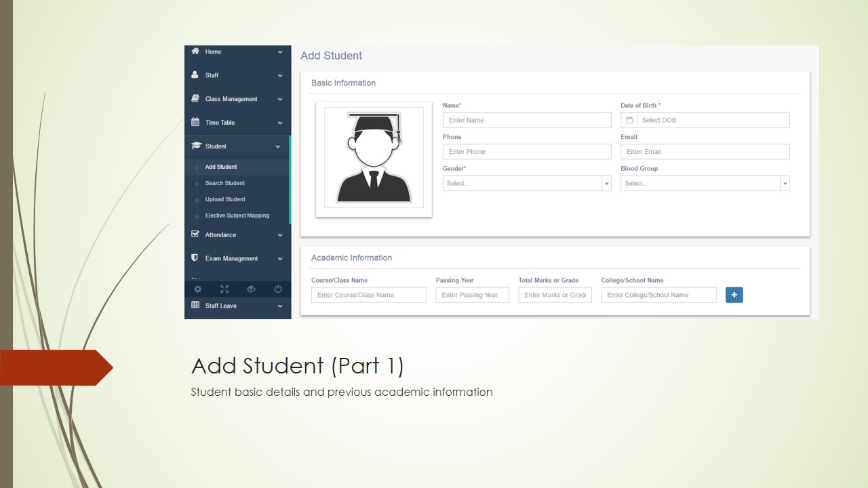Click the calendar icon beside Select DOB

coord(629,120)
